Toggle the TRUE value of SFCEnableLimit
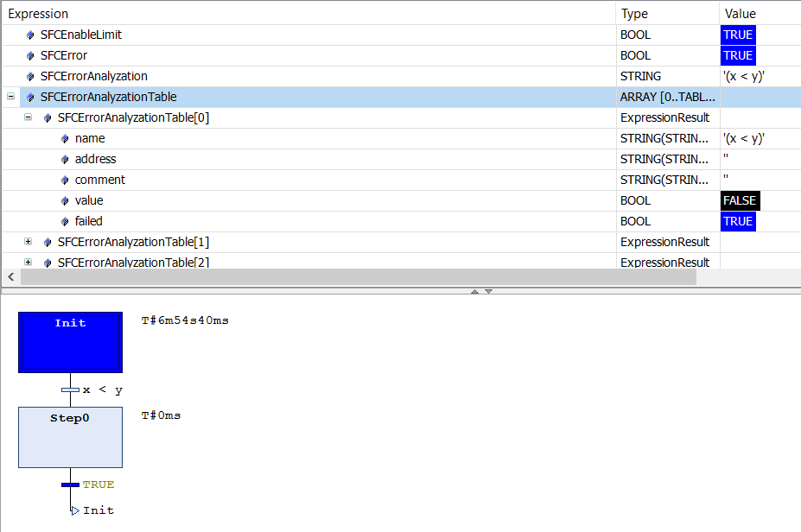This screenshot has width=801, height=532. pos(737,35)
